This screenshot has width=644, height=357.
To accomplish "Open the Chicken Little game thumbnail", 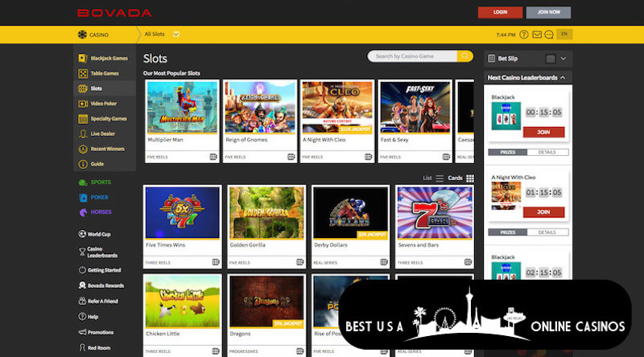I will point(183,302).
